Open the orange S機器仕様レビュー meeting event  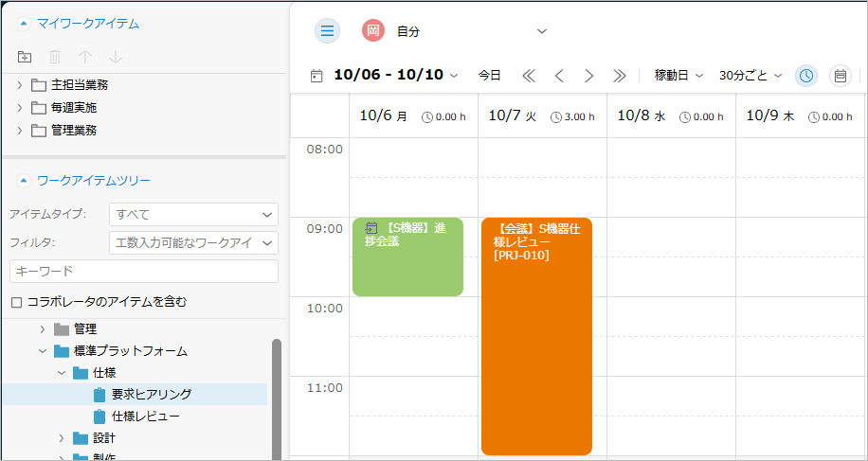click(x=536, y=336)
